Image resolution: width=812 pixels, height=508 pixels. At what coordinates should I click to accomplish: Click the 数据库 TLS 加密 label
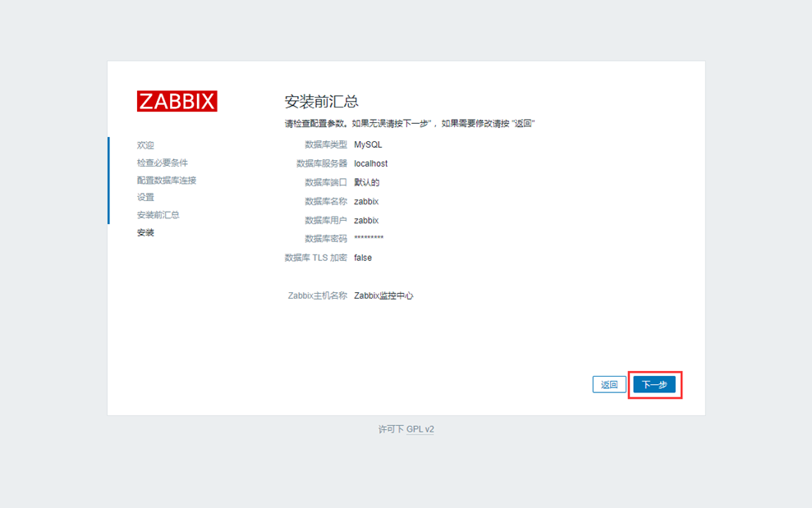(x=316, y=258)
